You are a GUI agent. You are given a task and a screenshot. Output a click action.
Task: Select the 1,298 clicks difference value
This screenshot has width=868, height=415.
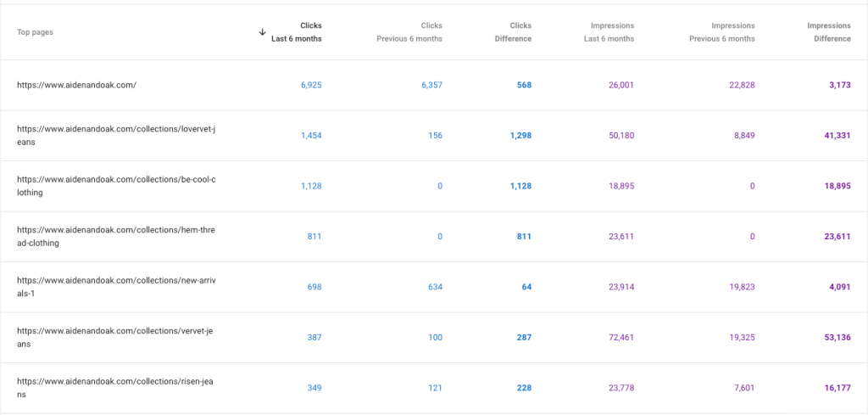pos(516,136)
